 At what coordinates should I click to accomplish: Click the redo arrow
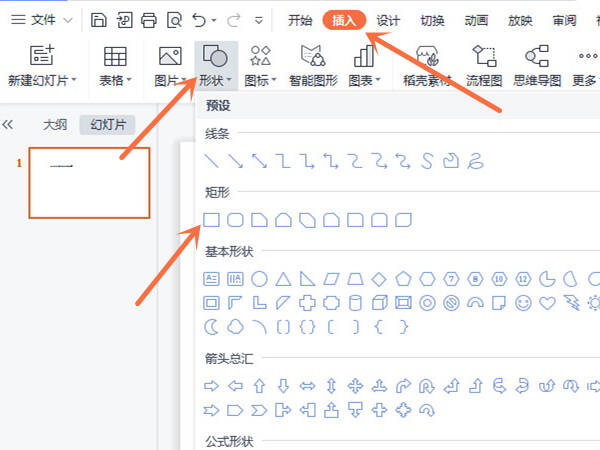(x=234, y=20)
